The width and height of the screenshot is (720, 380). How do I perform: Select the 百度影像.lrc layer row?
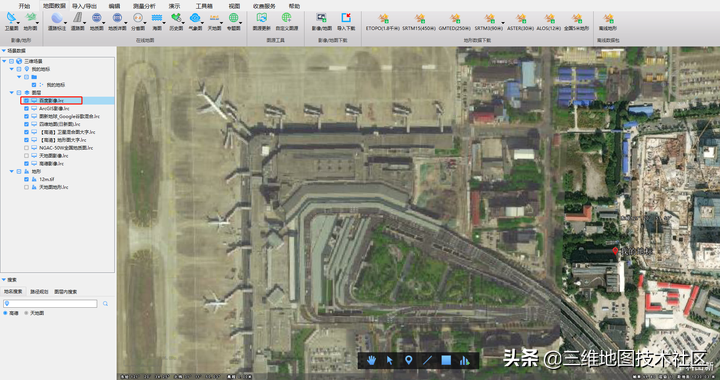click(68, 101)
